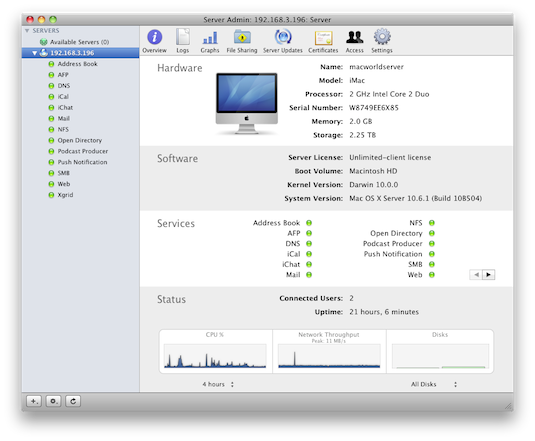Screen dimensions: 535x441
Task: Click serial number W8749EE6X85
Action: point(374,108)
